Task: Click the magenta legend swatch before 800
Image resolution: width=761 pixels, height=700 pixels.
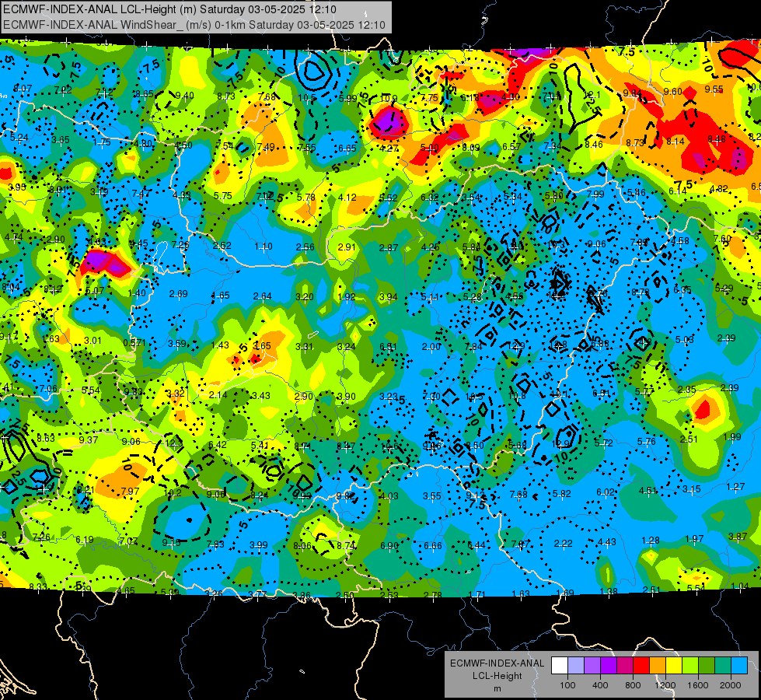Action: point(625,665)
